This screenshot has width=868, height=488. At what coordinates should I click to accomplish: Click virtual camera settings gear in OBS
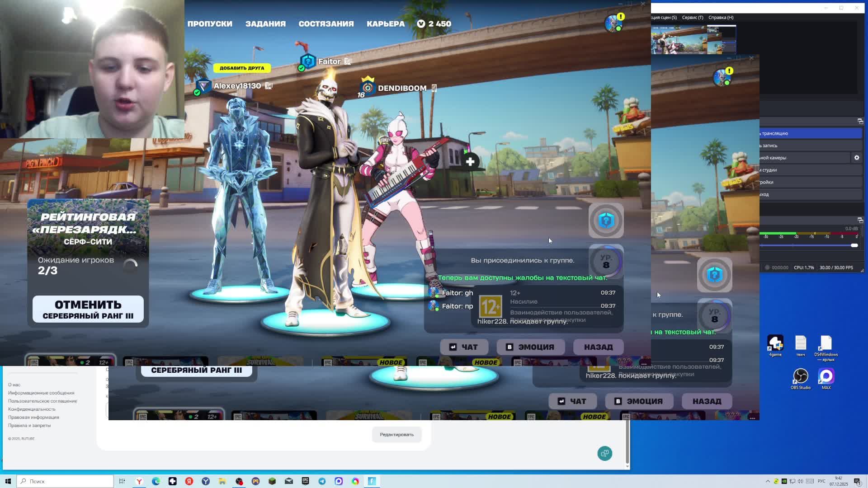tap(856, 158)
